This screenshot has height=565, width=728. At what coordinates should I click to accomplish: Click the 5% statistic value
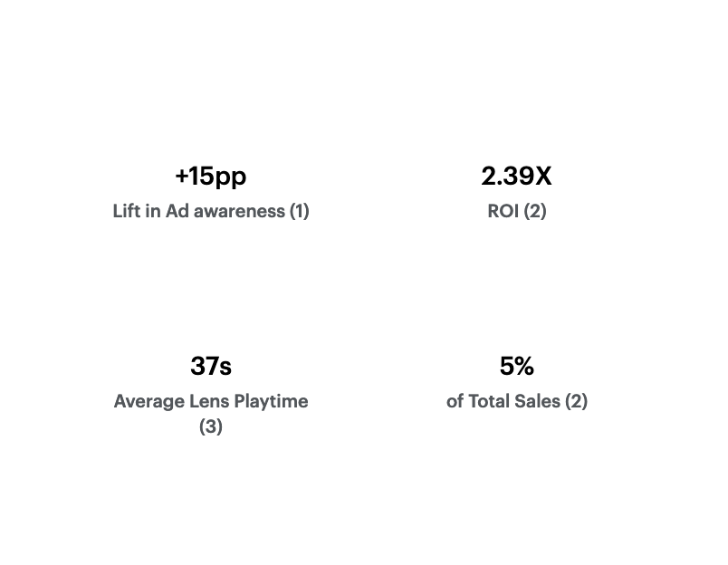tap(517, 366)
